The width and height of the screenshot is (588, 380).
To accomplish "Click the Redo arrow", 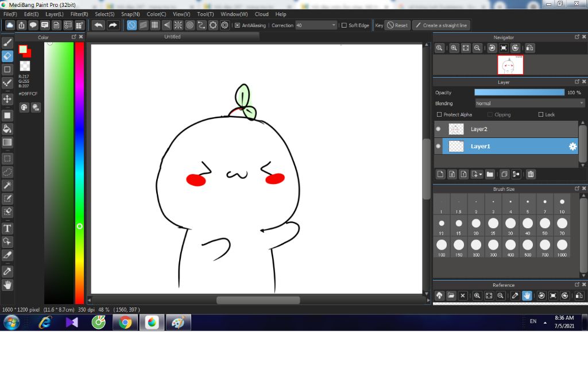I will tap(113, 25).
